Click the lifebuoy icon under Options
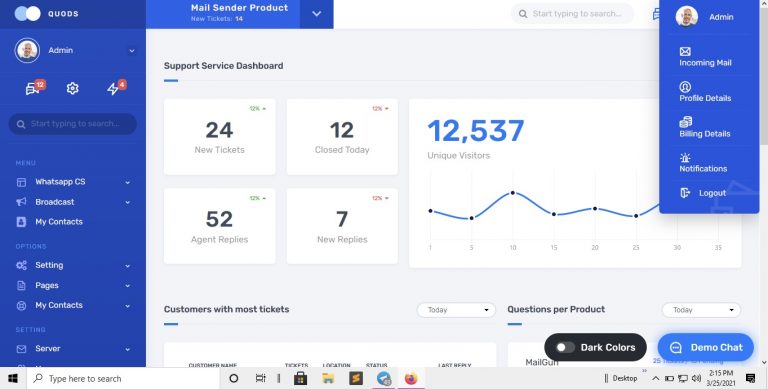 (21, 306)
